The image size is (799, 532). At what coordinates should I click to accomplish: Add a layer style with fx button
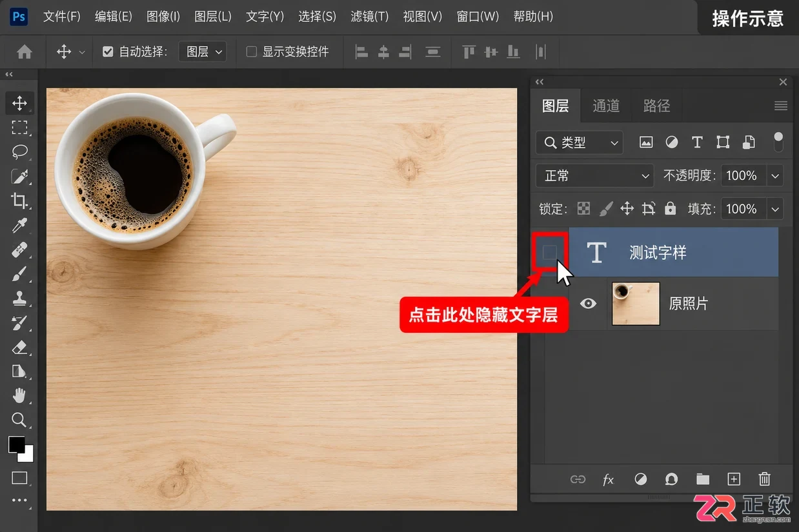608,479
